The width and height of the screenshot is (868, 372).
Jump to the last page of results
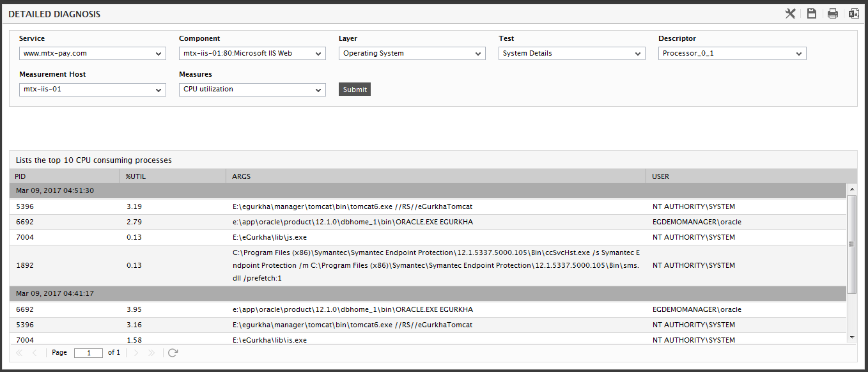click(x=151, y=353)
